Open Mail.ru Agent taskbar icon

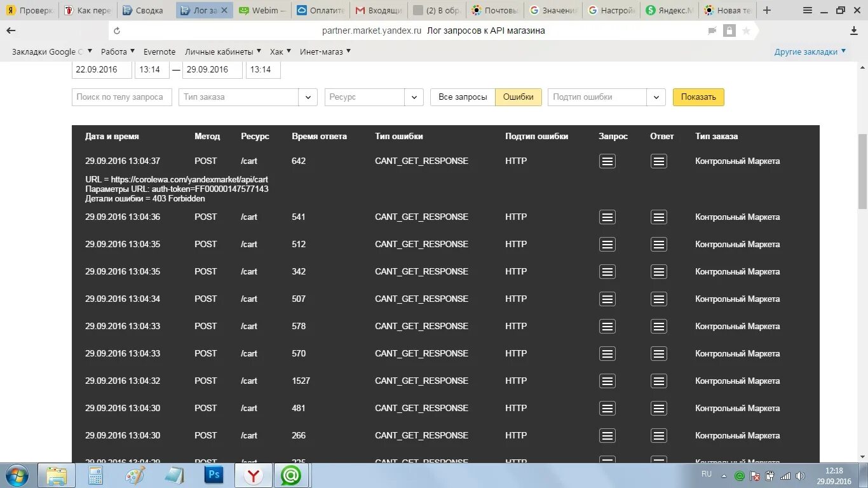[291, 475]
